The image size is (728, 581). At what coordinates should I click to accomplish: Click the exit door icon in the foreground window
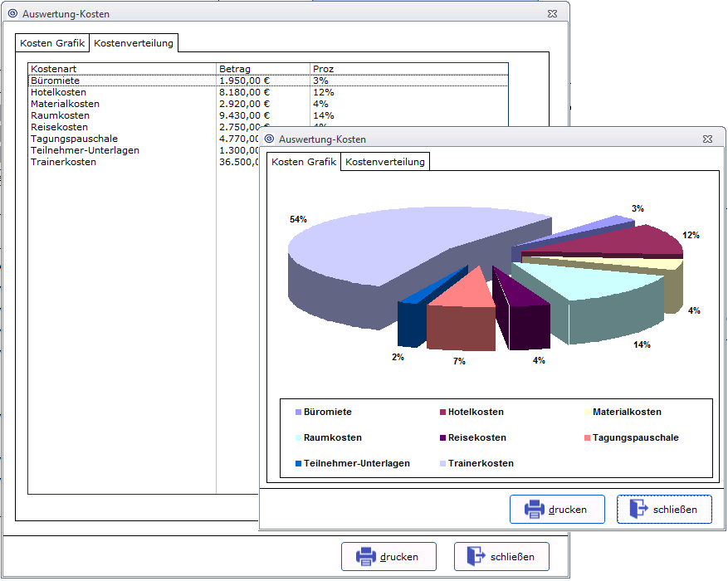click(x=639, y=509)
